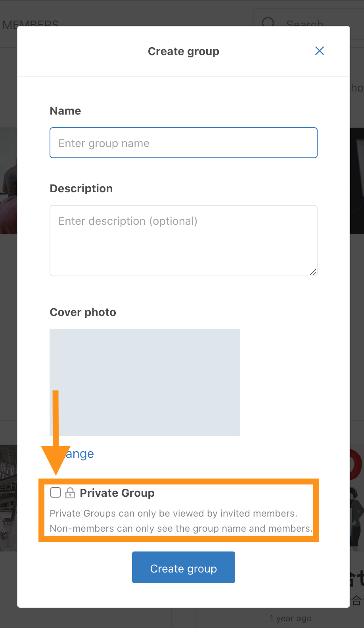This screenshot has width=364, height=628.
Task: Open the MEMBERS tab in background
Action: tap(31, 24)
